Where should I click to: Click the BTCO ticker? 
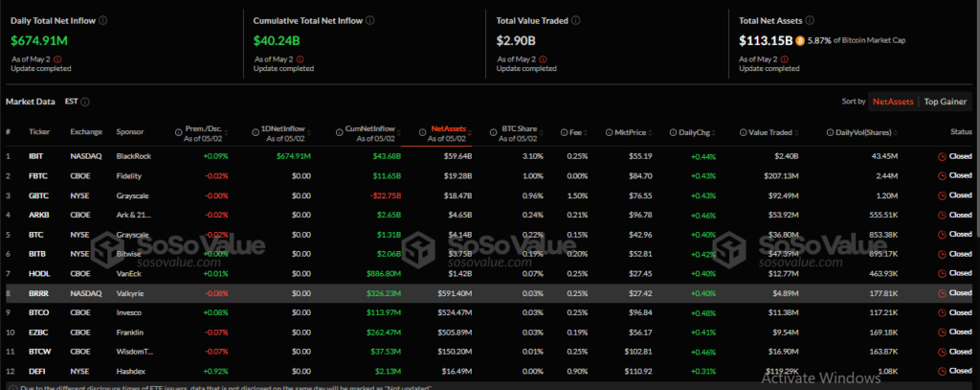[38, 312]
